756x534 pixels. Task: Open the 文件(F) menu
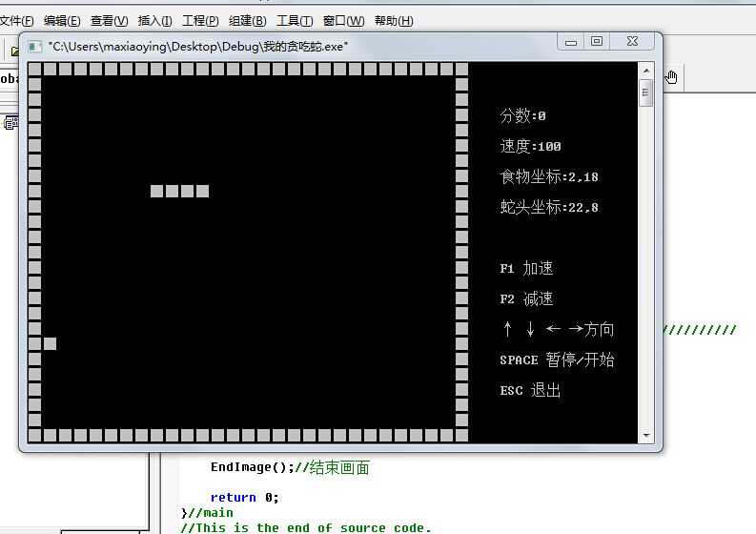tap(16, 21)
